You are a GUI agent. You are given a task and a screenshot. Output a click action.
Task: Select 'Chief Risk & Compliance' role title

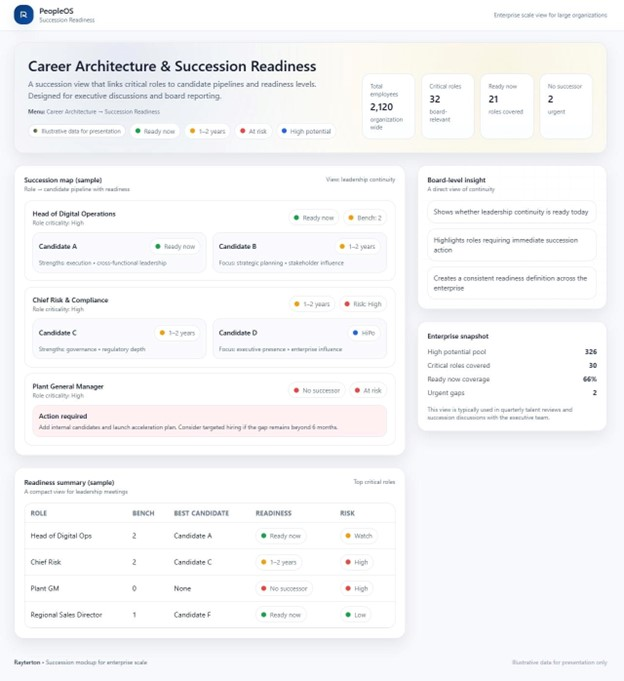(x=70, y=300)
